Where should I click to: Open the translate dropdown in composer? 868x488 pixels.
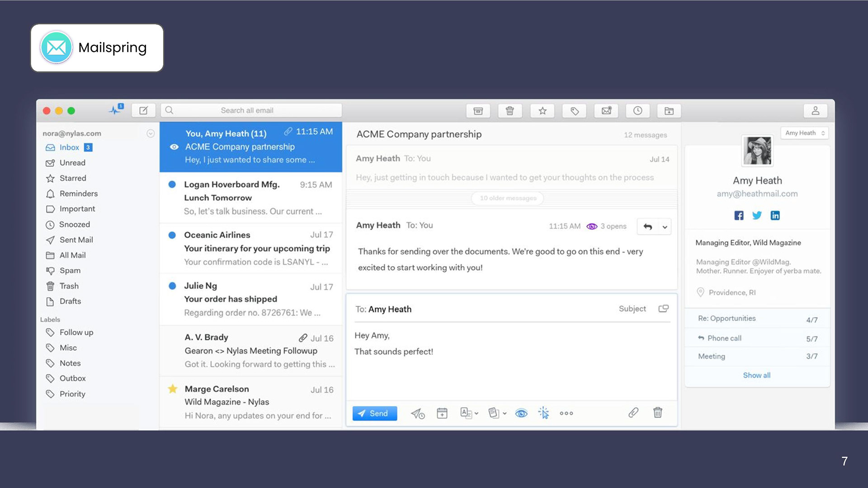[x=469, y=413]
